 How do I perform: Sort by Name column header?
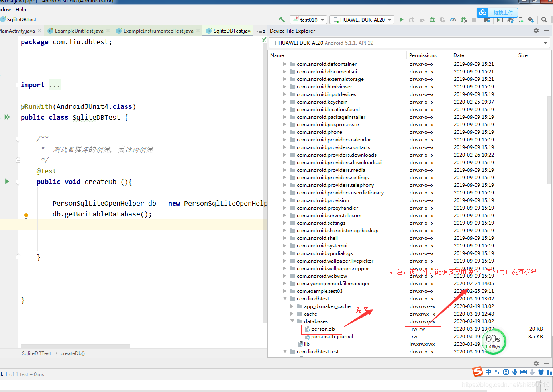coord(337,55)
